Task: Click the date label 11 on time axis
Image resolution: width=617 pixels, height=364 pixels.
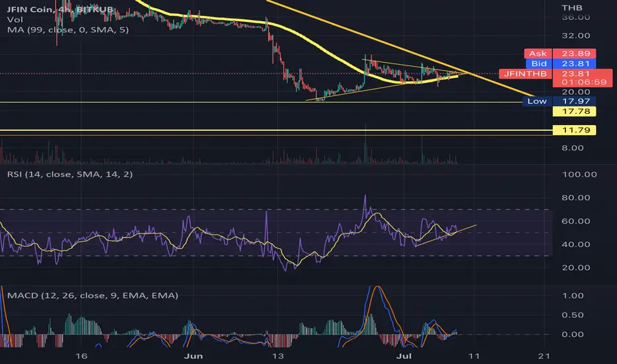Action: [x=474, y=356]
